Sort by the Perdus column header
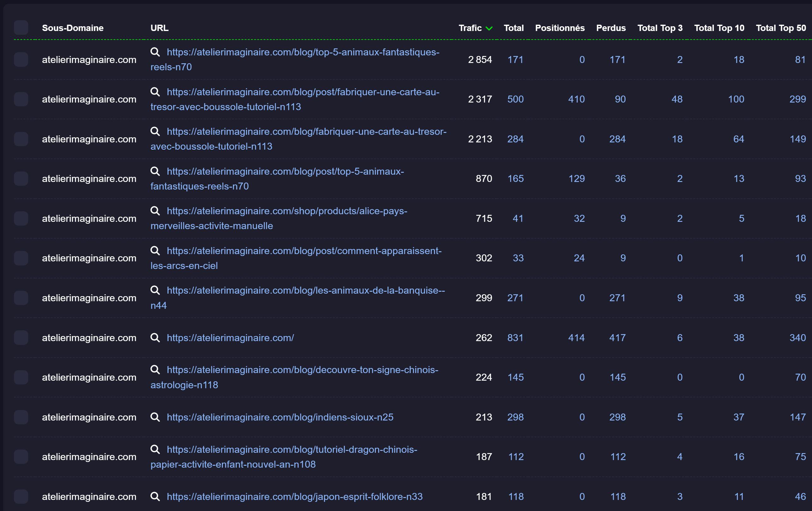 coord(611,28)
